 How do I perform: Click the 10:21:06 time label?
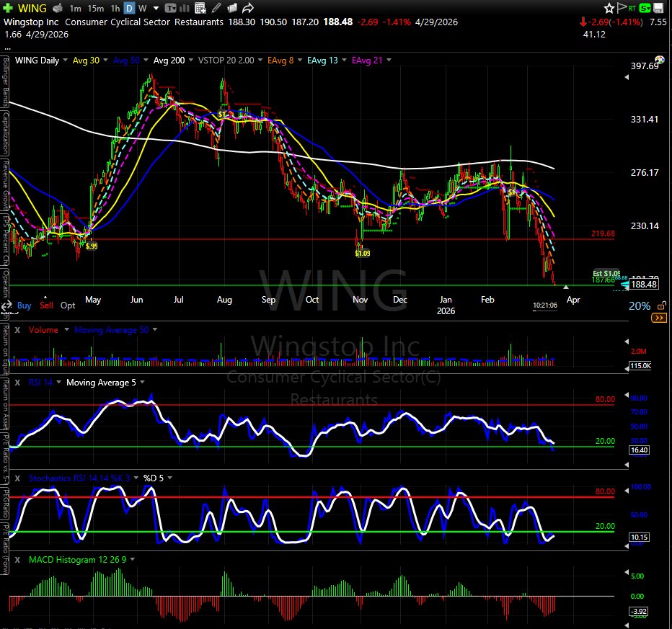(x=544, y=305)
